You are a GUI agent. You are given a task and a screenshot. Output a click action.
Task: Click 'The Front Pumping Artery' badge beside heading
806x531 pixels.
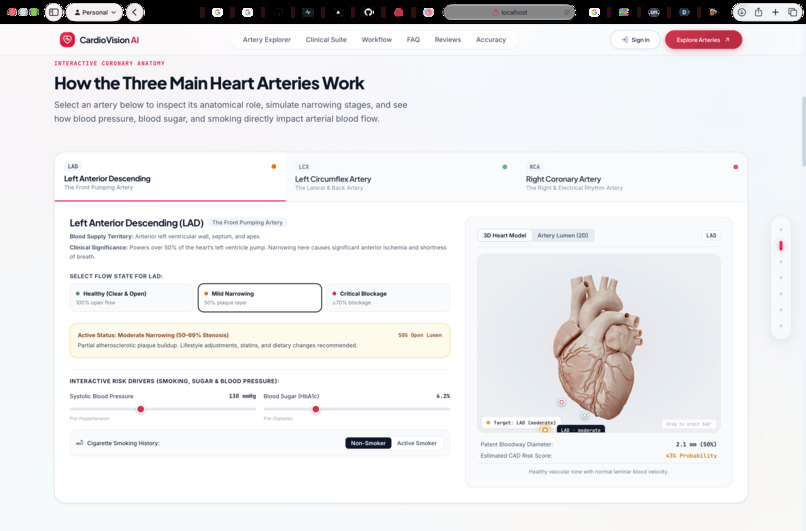click(247, 223)
